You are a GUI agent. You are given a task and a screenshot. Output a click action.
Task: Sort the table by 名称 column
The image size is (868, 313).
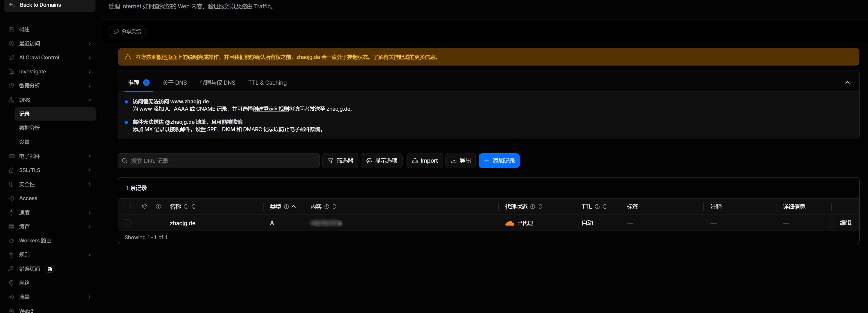(194, 207)
